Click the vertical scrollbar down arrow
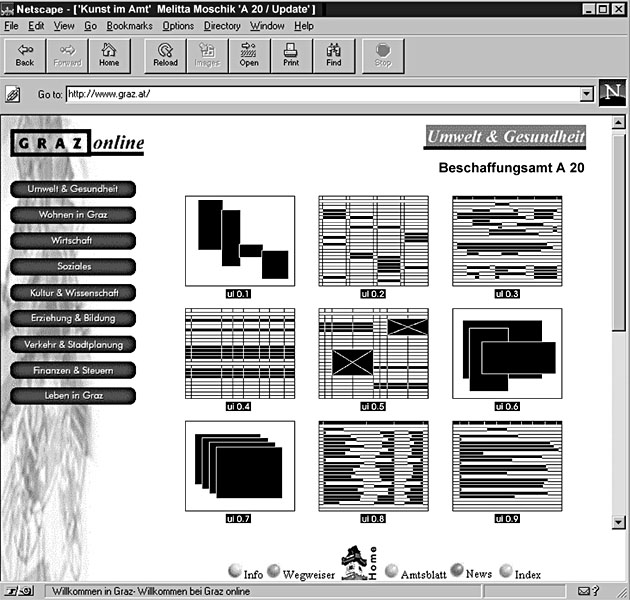 (618, 522)
